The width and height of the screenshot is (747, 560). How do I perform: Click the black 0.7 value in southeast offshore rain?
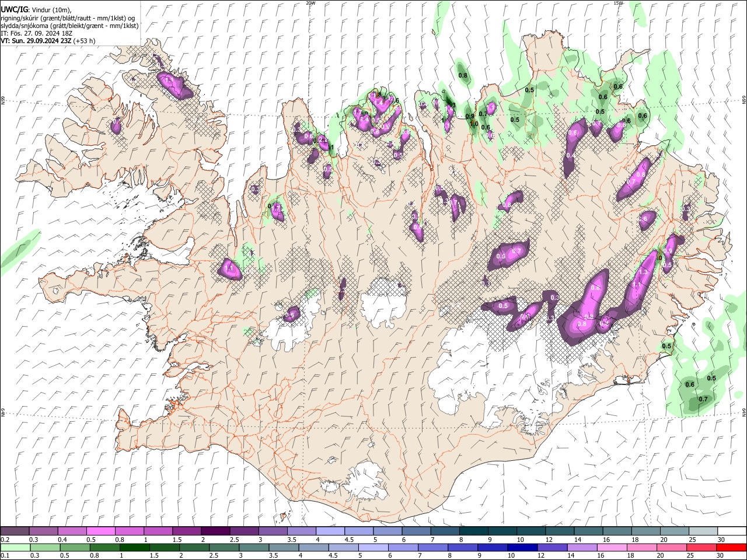(703, 400)
